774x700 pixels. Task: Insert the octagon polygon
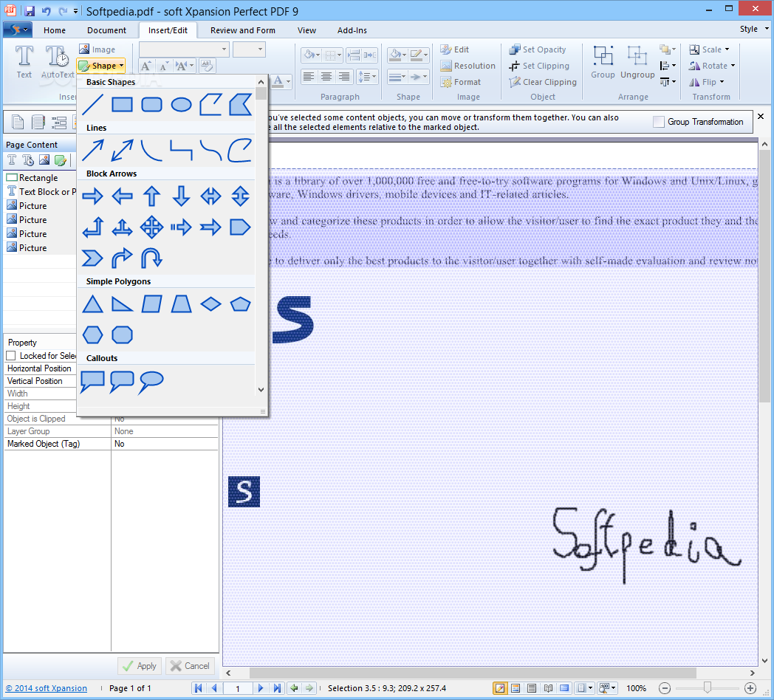(x=122, y=334)
